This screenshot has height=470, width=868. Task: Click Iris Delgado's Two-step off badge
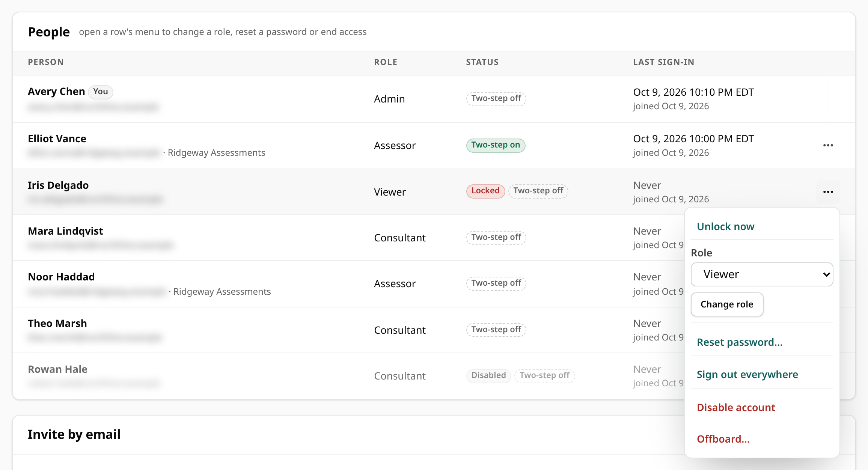538,191
